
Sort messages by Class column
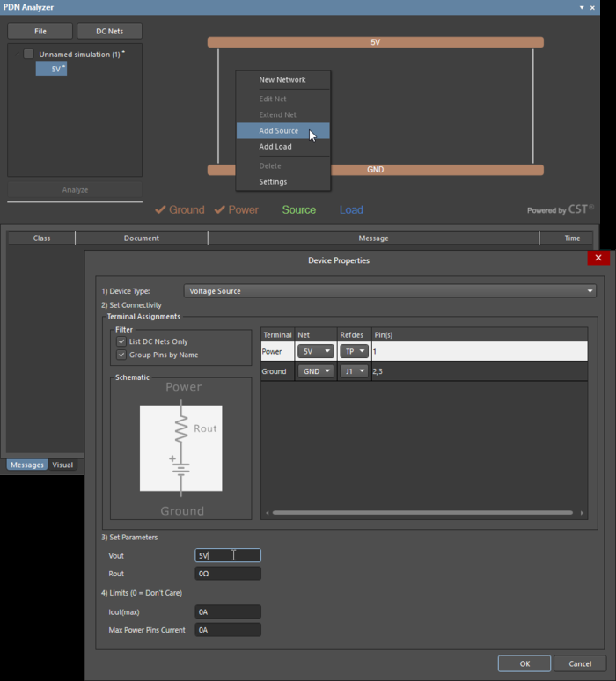coord(41,238)
